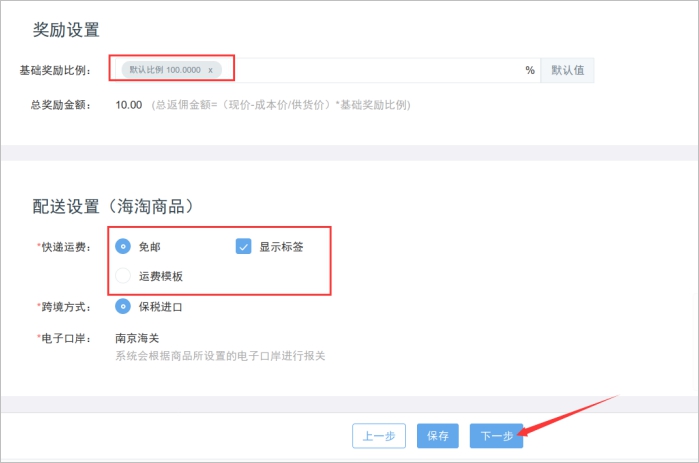The height and width of the screenshot is (463, 699).
Task: Click the 跨境方式 field label
Action: [x=64, y=307]
